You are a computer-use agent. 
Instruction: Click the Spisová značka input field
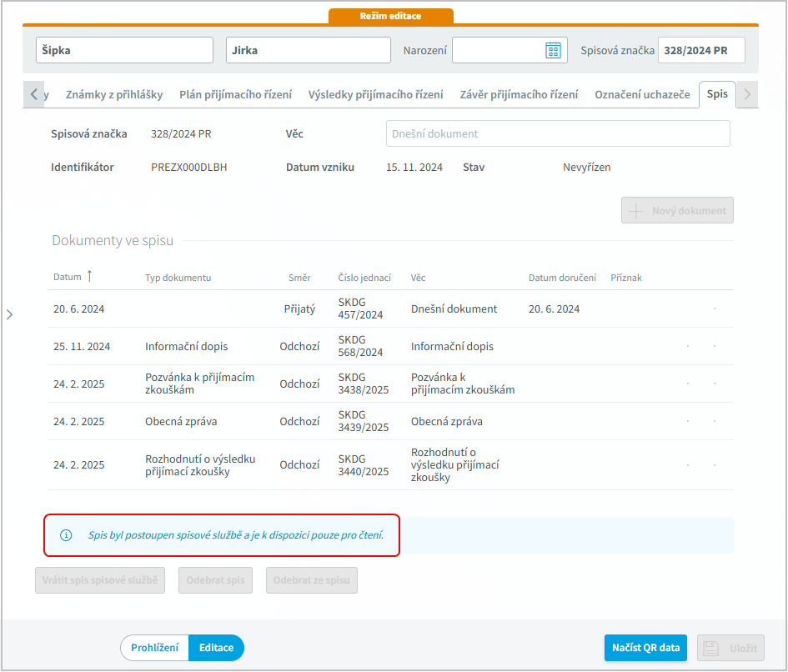pos(700,50)
